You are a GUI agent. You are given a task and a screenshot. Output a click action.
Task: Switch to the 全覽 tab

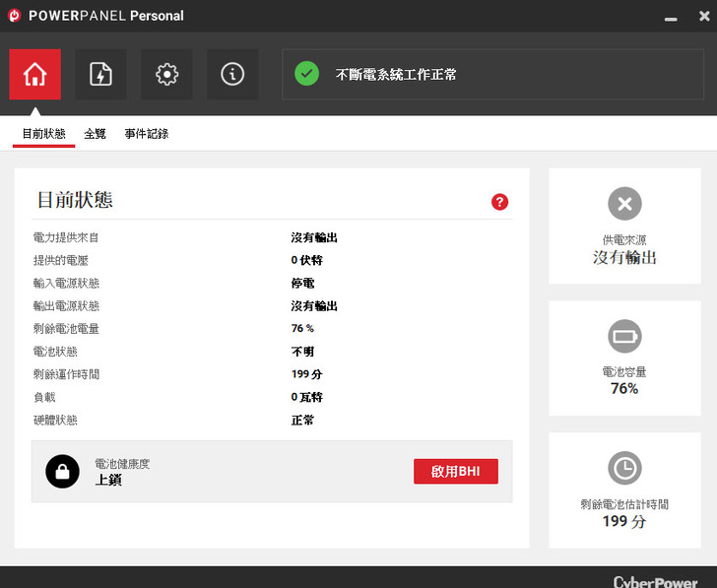pos(95,134)
